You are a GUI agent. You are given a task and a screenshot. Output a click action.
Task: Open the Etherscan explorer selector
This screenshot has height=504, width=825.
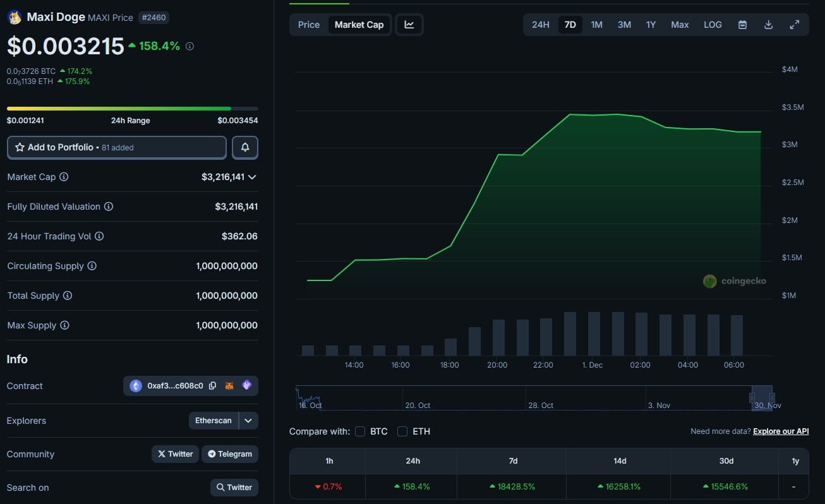pyautogui.click(x=214, y=420)
